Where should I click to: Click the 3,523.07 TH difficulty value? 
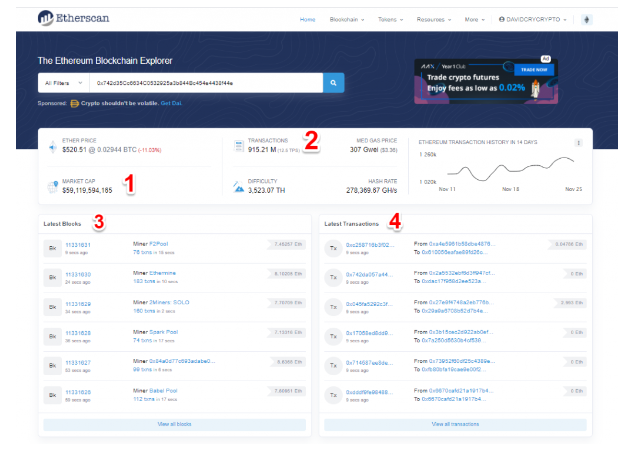coord(266,190)
